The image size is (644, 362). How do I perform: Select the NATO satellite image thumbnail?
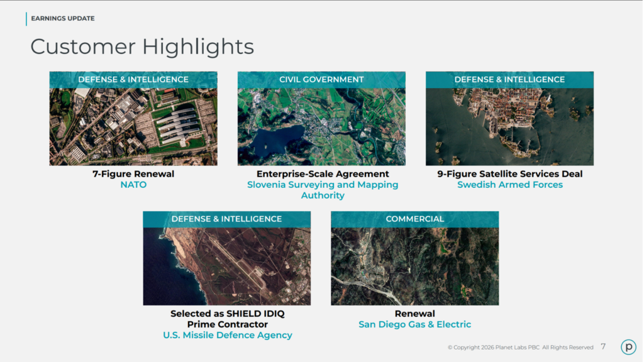[x=133, y=123]
